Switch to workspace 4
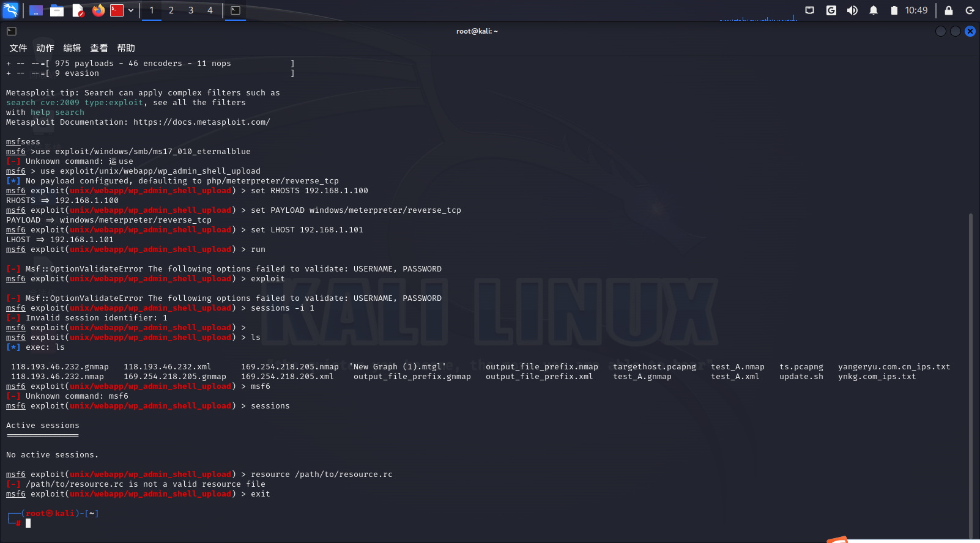The width and height of the screenshot is (980, 543). point(210,10)
